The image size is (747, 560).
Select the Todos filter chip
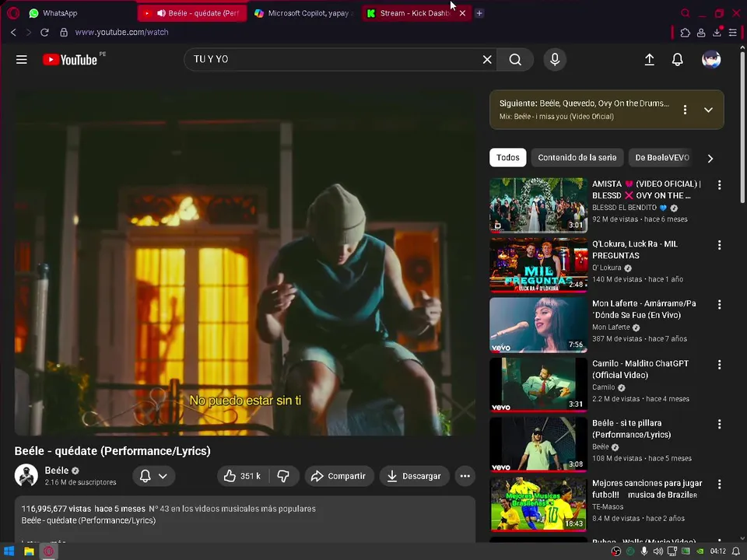click(508, 158)
